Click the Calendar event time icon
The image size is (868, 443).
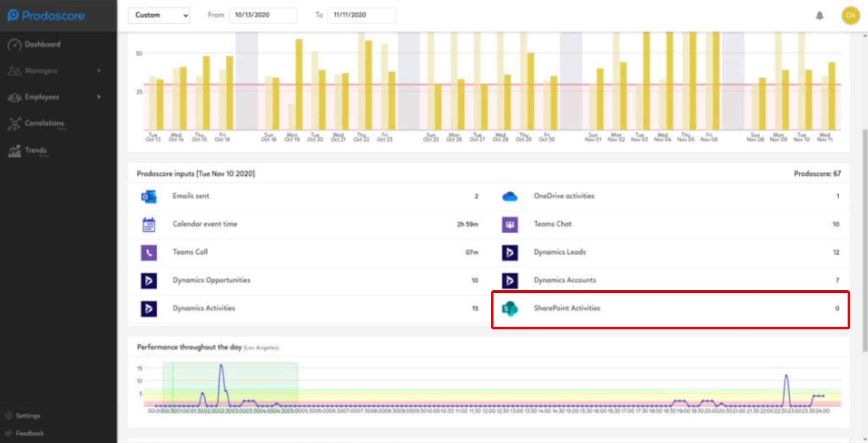[x=149, y=224]
